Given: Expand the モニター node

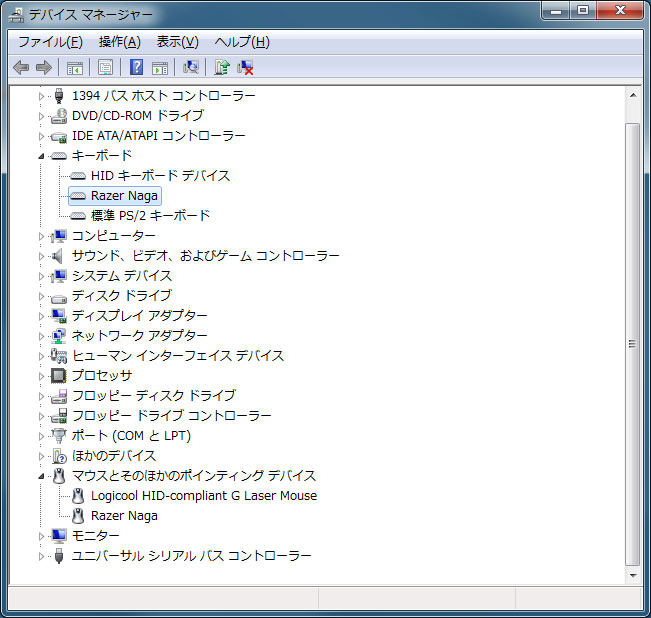Looking at the screenshot, I should (41, 536).
